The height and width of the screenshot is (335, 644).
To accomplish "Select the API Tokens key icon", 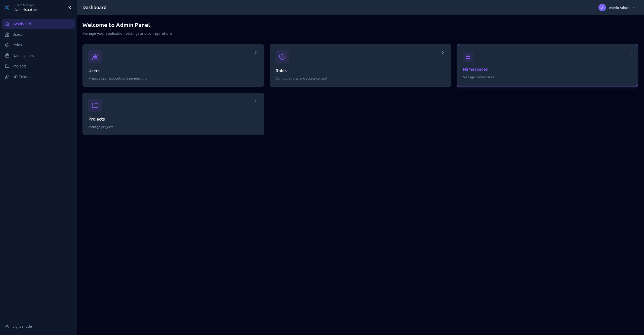I will [x=7, y=77].
